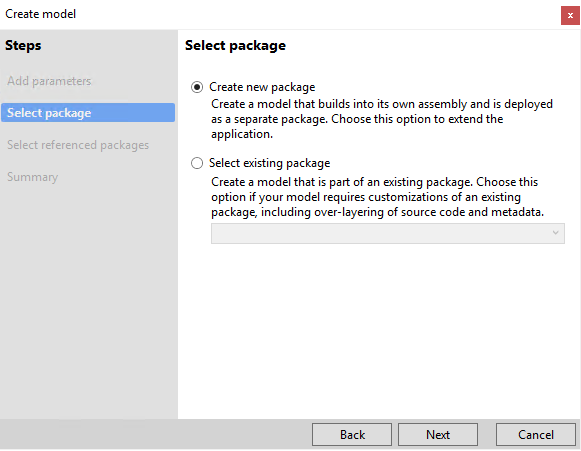Click the over-layering description paragraph

coord(377,197)
